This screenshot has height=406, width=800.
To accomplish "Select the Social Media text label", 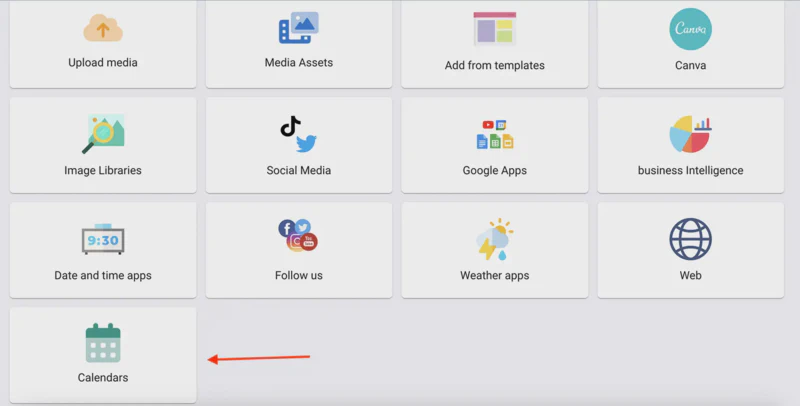I will tap(298, 170).
